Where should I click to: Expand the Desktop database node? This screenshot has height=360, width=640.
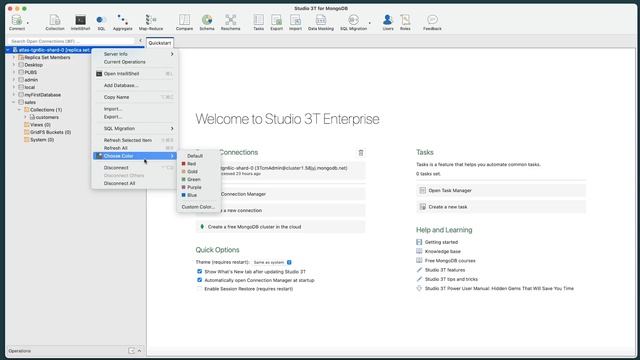pos(14,65)
